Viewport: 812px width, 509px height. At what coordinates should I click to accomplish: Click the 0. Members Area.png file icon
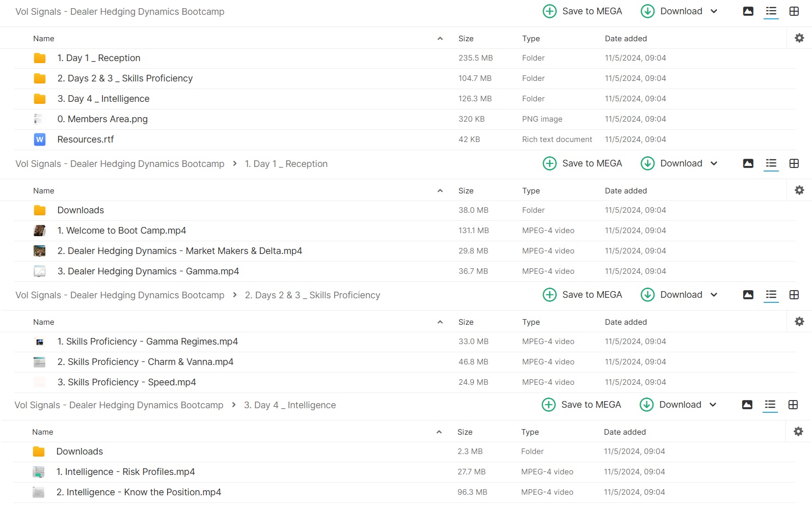[39, 119]
